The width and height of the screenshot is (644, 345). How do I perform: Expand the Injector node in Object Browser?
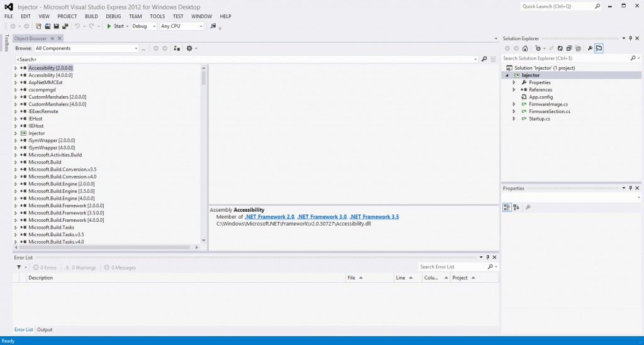point(16,133)
